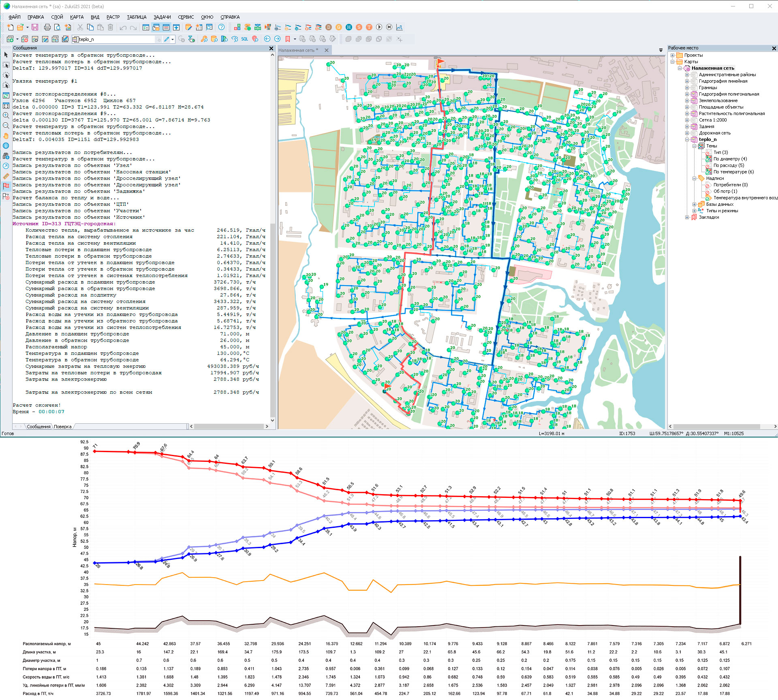Expand the Проекты tree node
This screenshot has height=700, width=778.
pyautogui.click(x=673, y=55)
